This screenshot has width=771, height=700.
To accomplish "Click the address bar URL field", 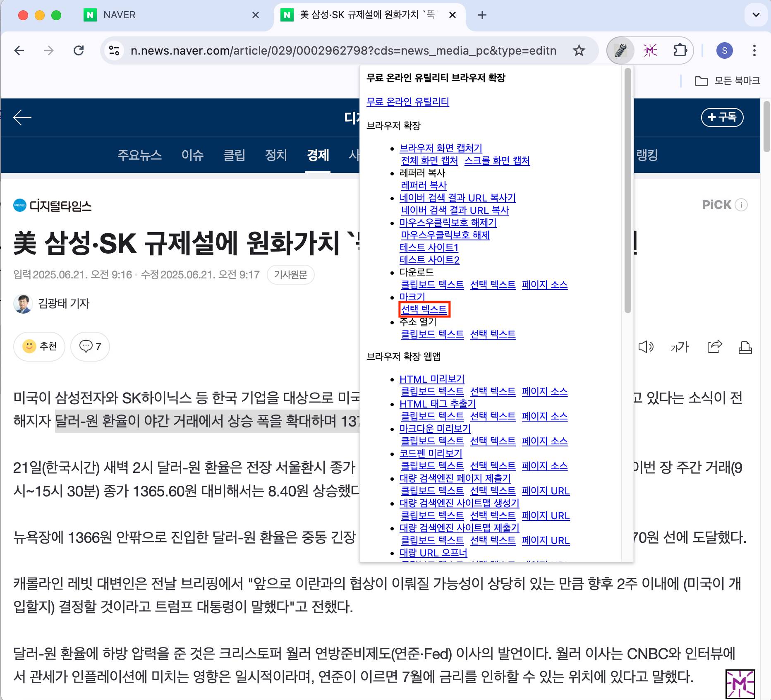I will pyautogui.click(x=343, y=50).
